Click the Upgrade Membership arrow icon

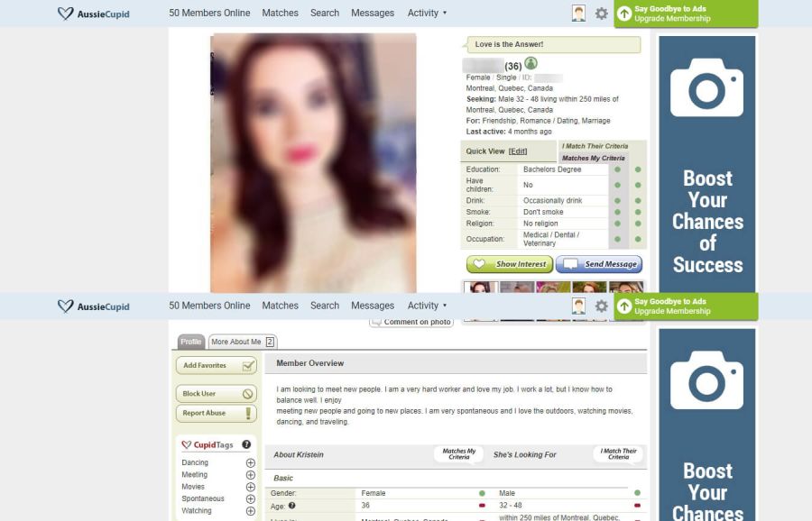[624, 13]
